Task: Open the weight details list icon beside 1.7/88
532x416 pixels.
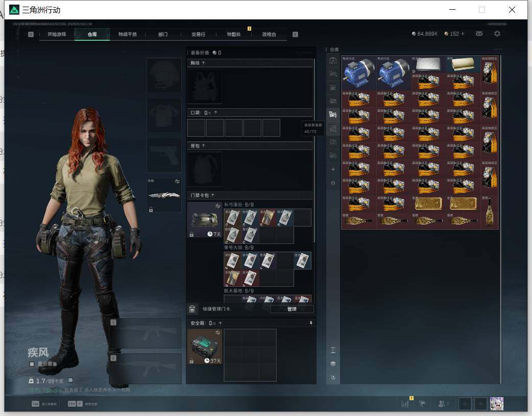Action: (x=70, y=380)
